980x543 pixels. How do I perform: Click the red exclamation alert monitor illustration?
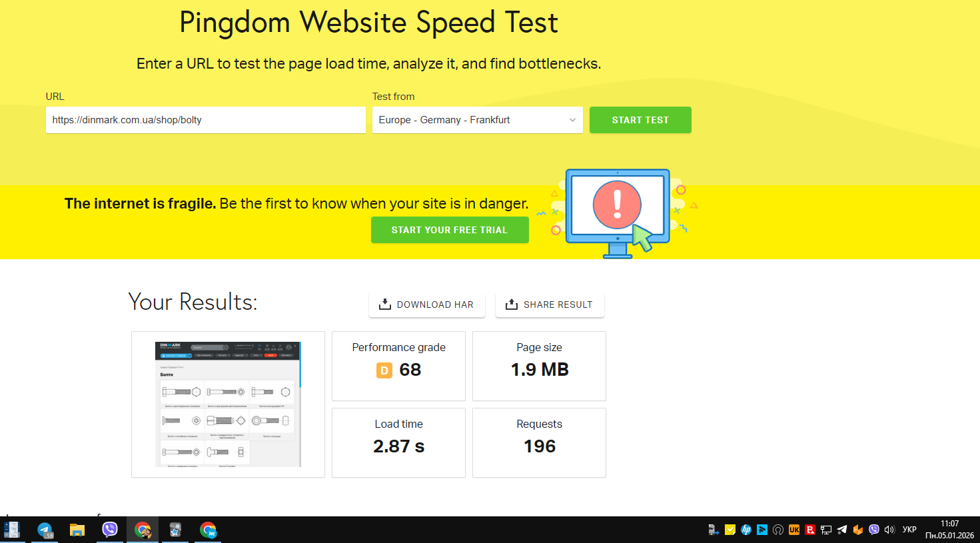point(618,213)
